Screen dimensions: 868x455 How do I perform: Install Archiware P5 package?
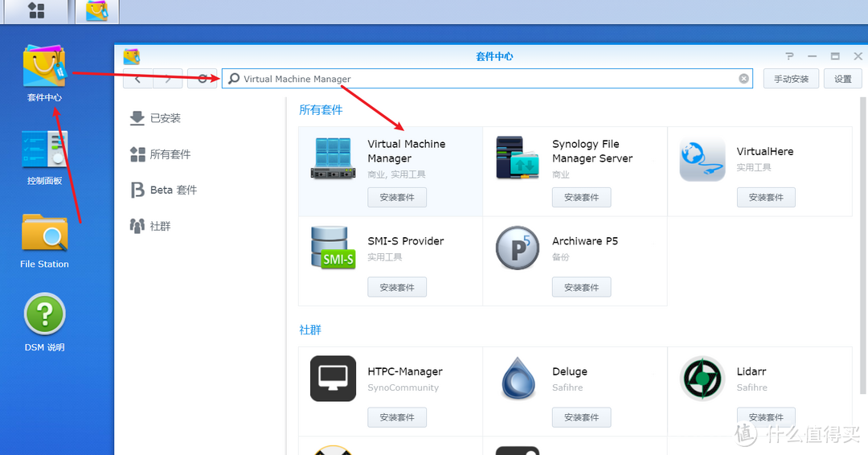click(x=581, y=287)
